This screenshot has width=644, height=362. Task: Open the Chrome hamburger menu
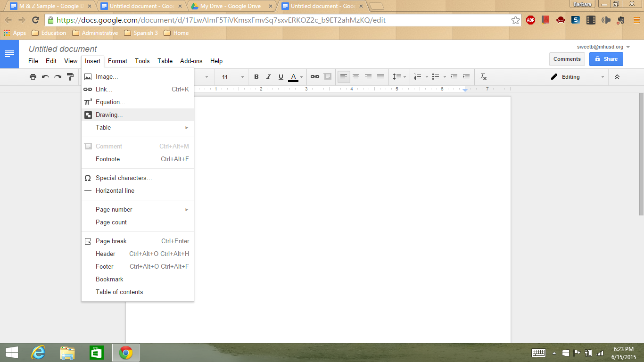pyautogui.click(x=636, y=20)
